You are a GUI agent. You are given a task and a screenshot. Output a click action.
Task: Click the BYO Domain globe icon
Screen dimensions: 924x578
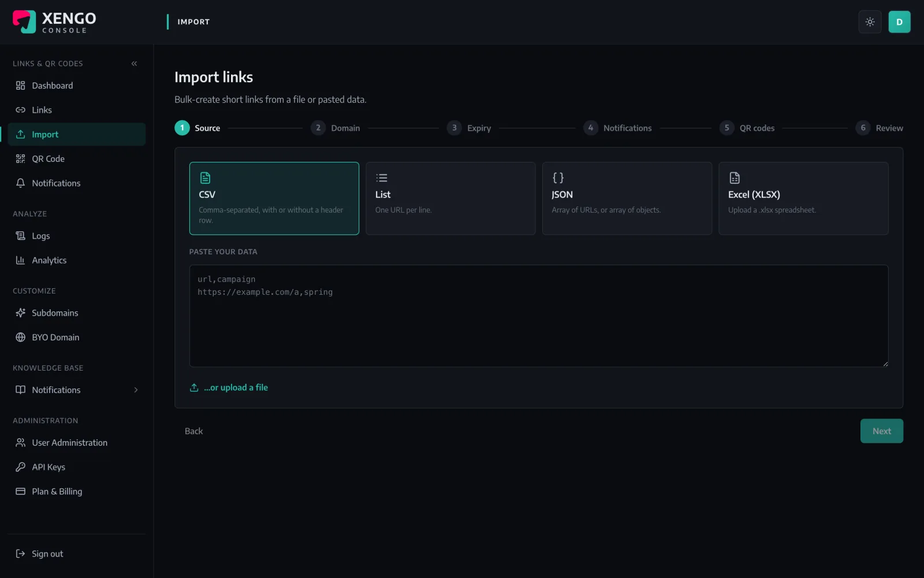(x=21, y=337)
